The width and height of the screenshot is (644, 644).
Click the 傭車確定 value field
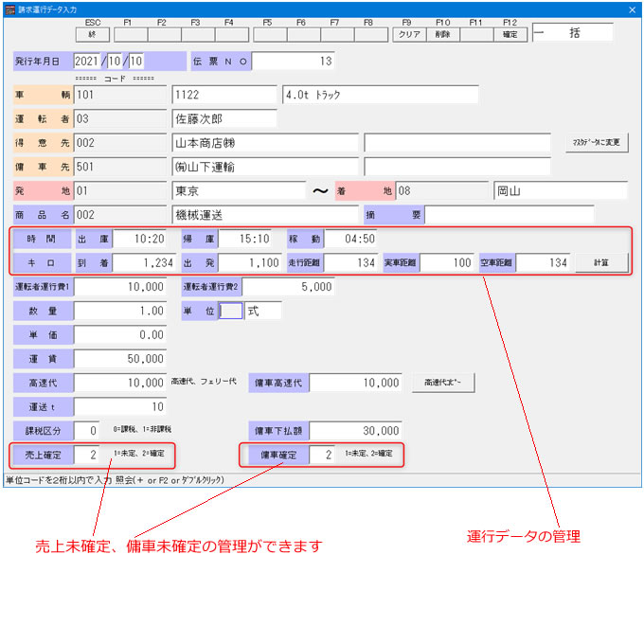coord(322,456)
